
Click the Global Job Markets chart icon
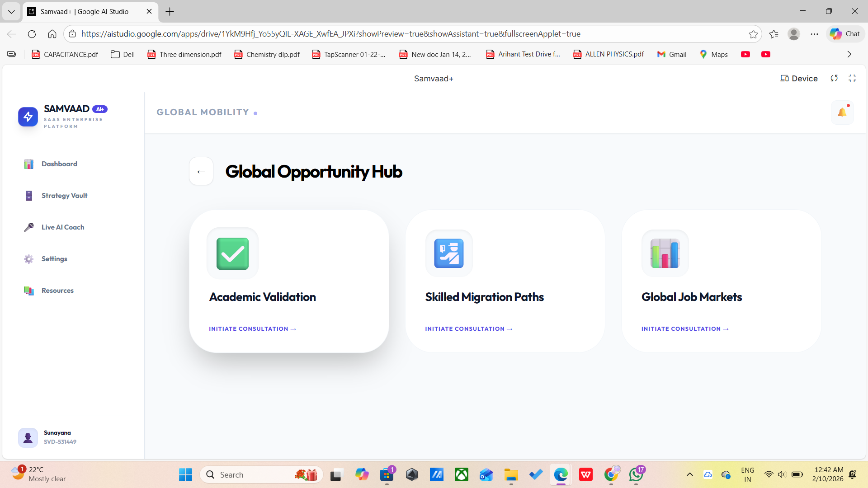pos(665,253)
